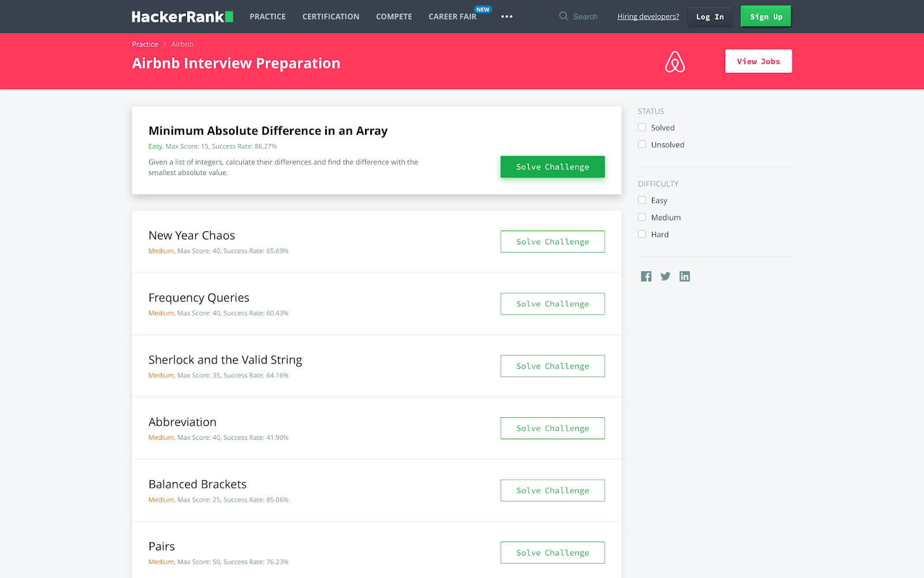Click the search magnifier icon
Image resolution: width=924 pixels, height=578 pixels.
[564, 16]
